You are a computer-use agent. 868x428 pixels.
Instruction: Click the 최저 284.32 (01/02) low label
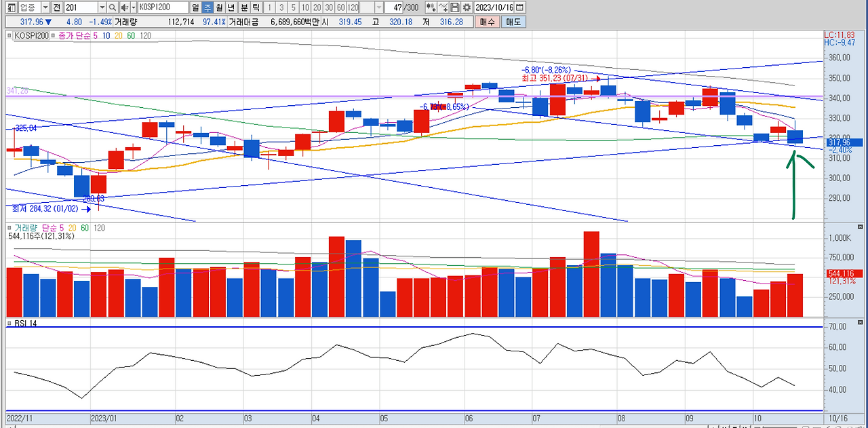[46, 209]
